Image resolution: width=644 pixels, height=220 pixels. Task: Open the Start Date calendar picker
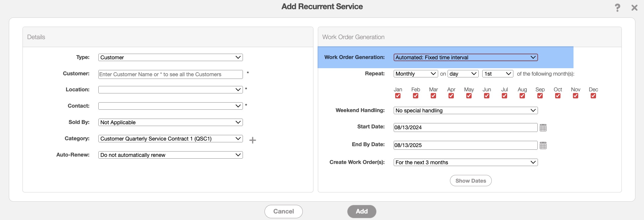point(543,128)
